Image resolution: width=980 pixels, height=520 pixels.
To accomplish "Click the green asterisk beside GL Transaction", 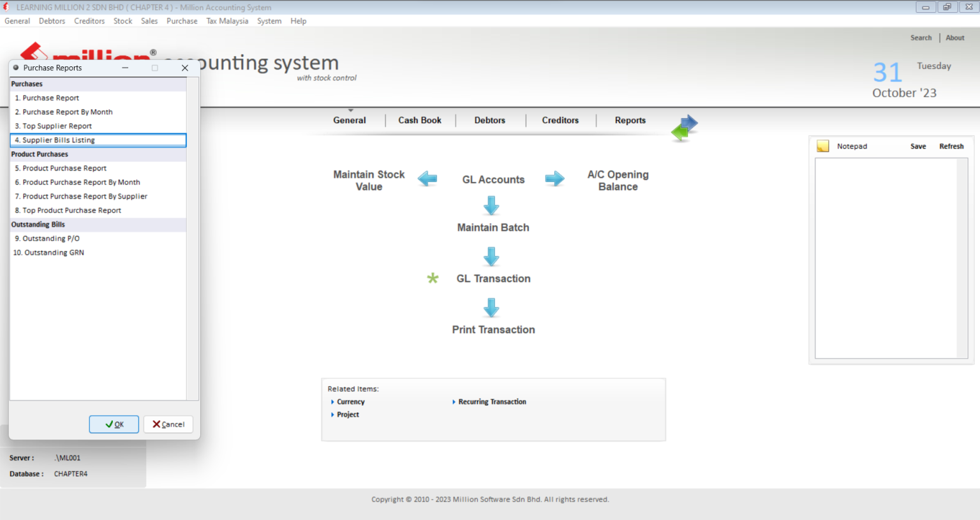I will pos(433,278).
